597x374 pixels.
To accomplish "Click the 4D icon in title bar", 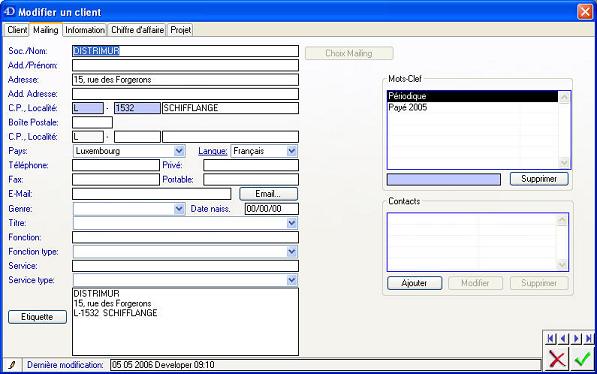I will click(9, 11).
